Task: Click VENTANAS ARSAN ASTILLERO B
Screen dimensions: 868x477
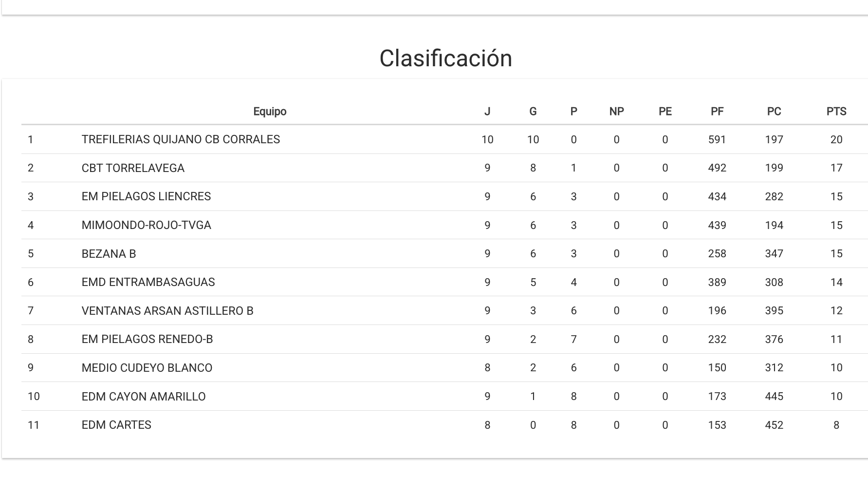Action: 167,311
